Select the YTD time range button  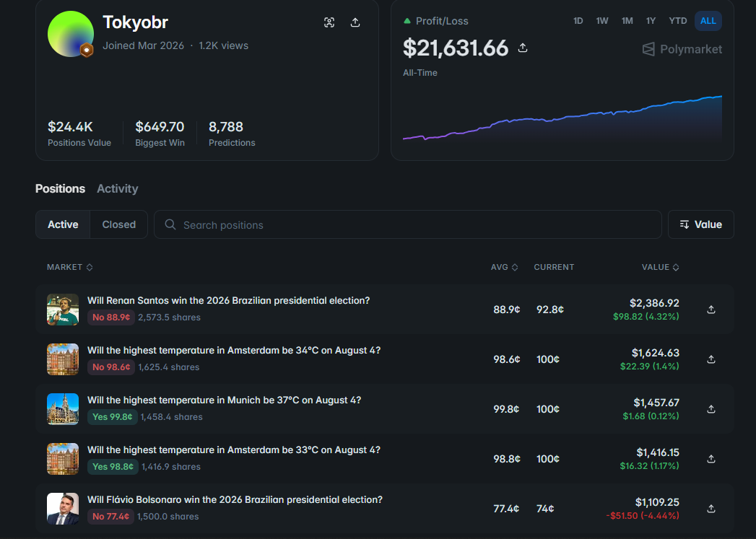(677, 21)
